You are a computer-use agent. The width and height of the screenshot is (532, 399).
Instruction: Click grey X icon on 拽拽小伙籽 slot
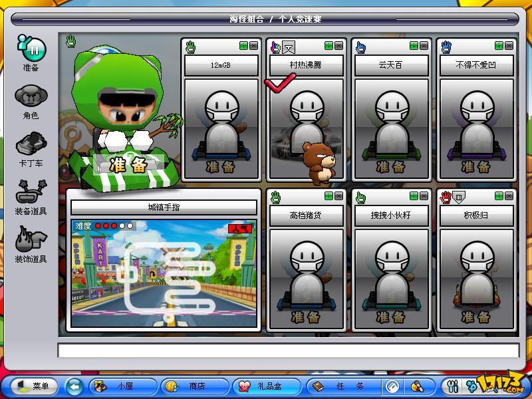click(x=424, y=196)
